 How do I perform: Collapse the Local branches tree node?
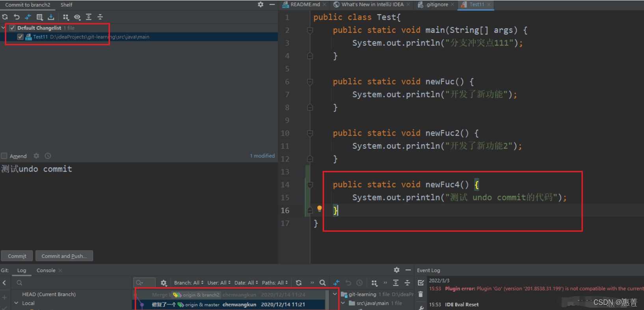point(17,303)
